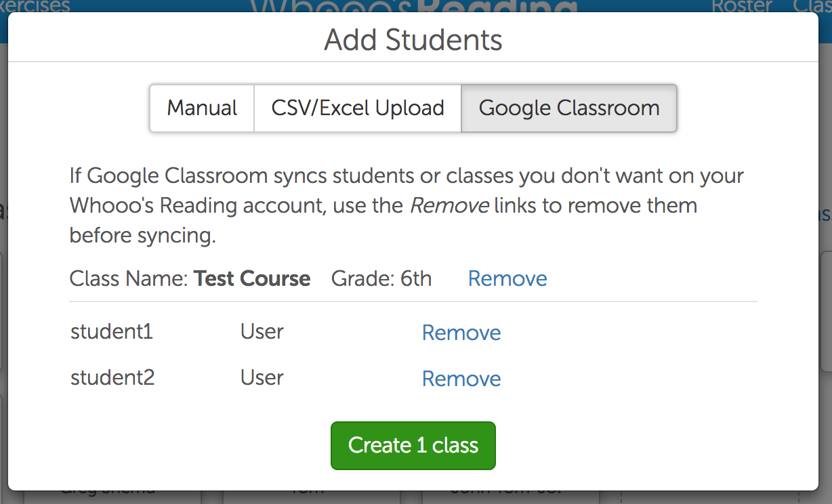Open the Classes item right of Roster
The height and width of the screenshot is (504, 832).
pyautogui.click(x=812, y=6)
